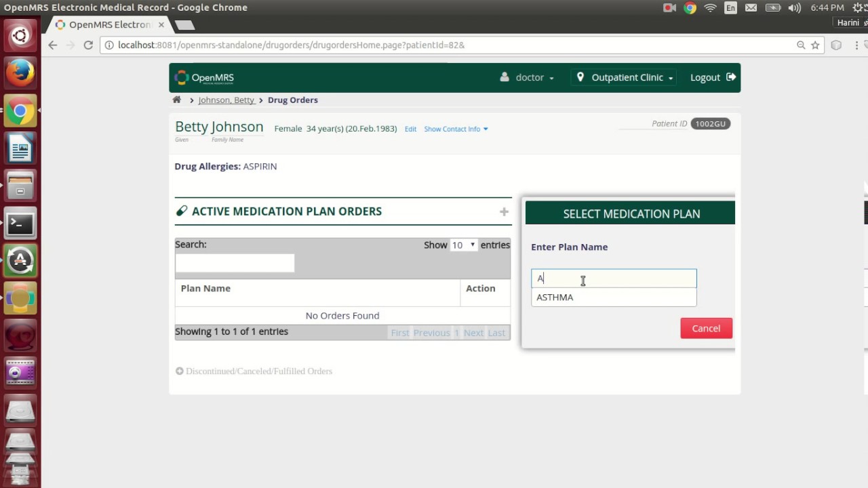The width and height of the screenshot is (868, 488).
Task: Open the Johnson, Betty breadcrumb link
Action: [x=226, y=100]
